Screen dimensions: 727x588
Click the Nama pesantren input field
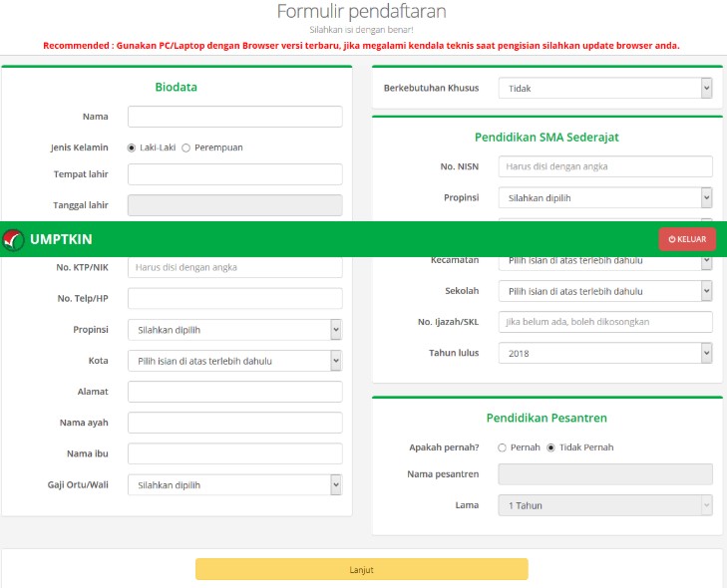605,474
